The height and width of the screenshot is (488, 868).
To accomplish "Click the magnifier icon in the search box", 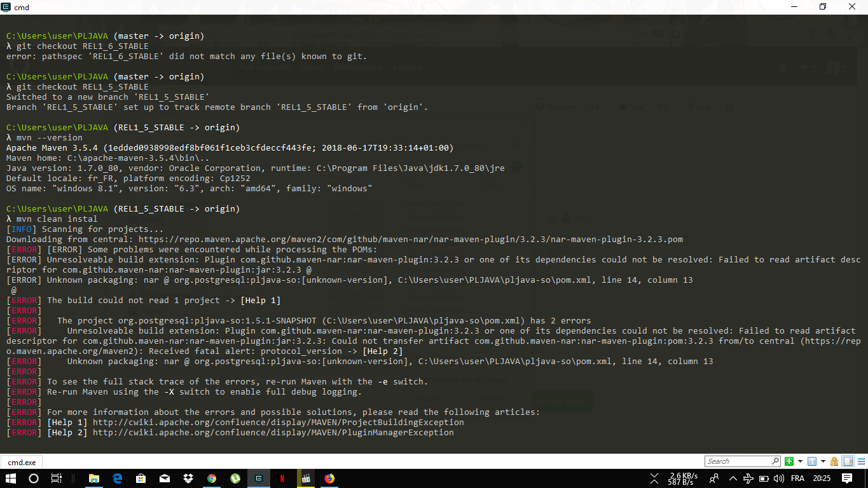I will pos(775,461).
